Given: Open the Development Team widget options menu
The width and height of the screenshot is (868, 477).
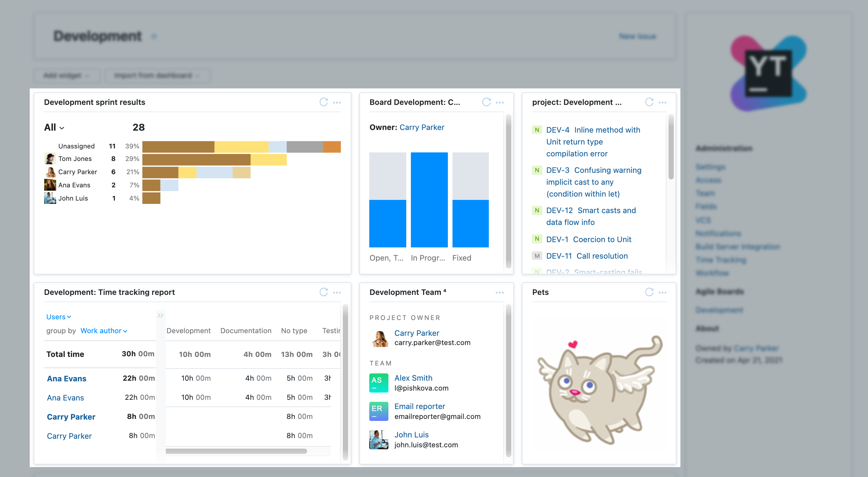Looking at the screenshot, I should (x=500, y=292).
